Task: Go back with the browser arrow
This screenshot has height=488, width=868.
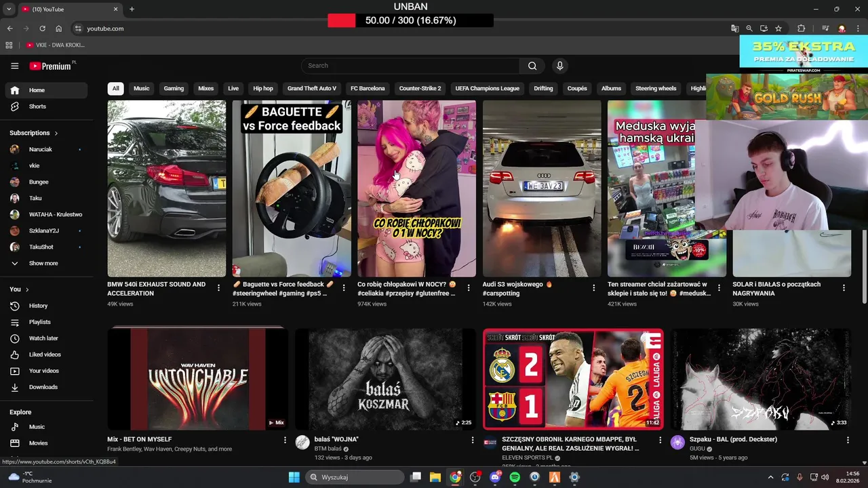Action: tap(9, 28)
